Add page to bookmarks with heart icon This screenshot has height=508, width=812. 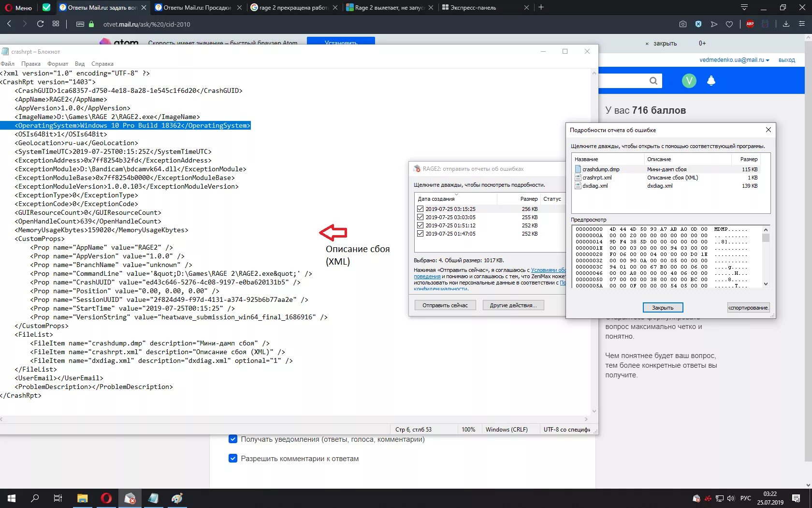729,24
